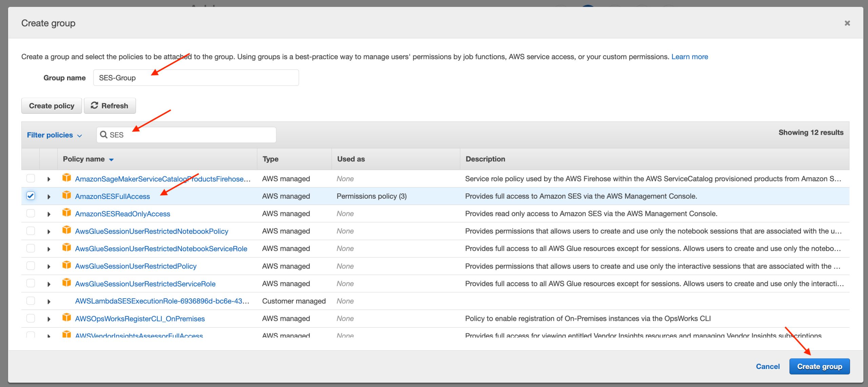Viewport: 868px width, 387px height.
Task: Open the AmazonSESReadOnlyAccess policy link
Action: point(123,214)
